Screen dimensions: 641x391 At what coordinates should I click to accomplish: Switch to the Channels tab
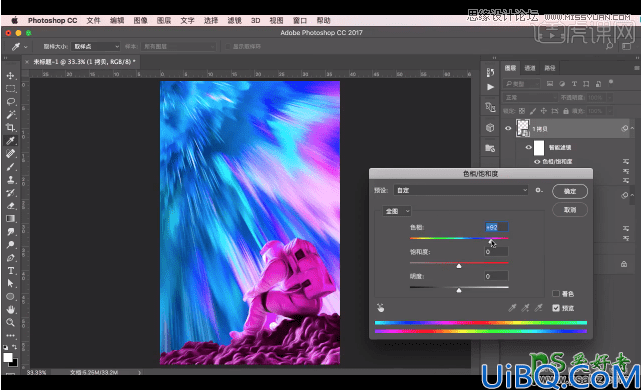[530, 68]
